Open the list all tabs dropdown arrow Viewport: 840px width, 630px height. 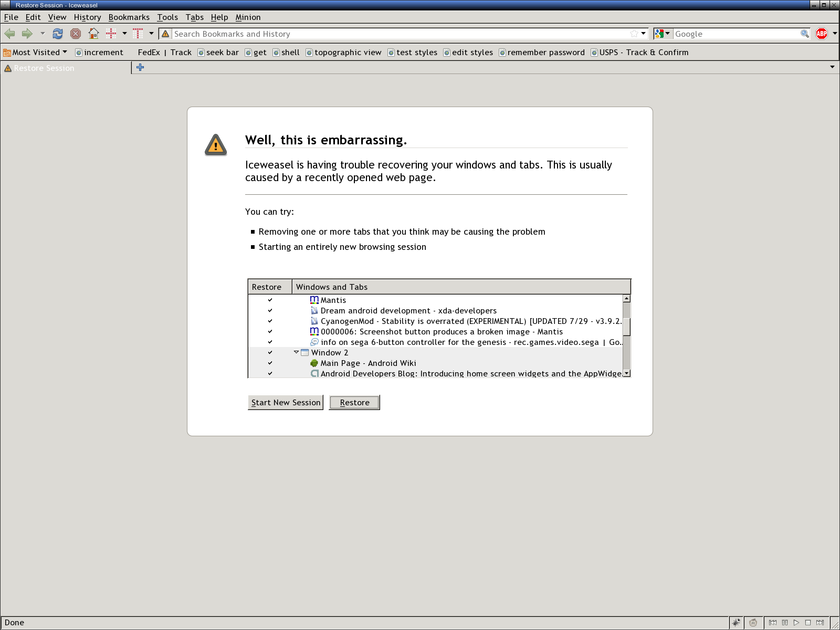coord(832,67)
